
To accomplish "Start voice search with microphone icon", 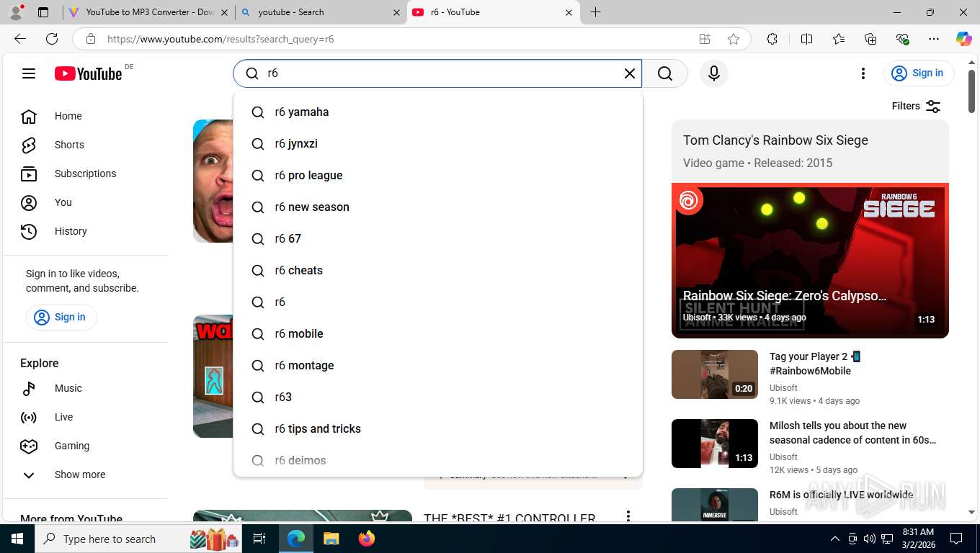I will point(714,73).
